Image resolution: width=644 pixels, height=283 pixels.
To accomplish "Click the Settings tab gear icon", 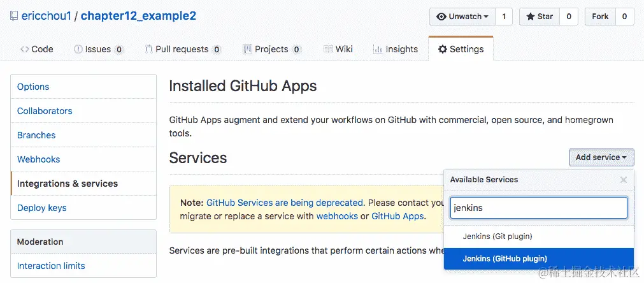I will click(x=443, y=49).
